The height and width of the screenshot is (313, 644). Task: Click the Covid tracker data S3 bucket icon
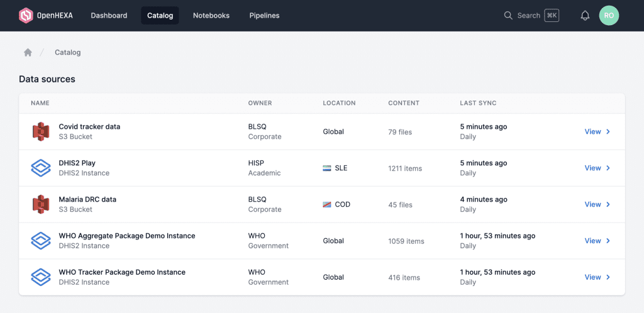pyautogui.click(x=41, y=132)
